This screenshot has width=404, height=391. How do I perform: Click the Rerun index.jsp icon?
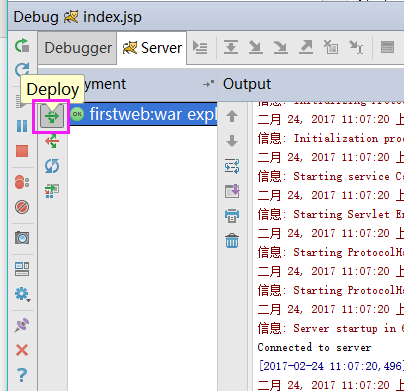[x=22, y=45]
